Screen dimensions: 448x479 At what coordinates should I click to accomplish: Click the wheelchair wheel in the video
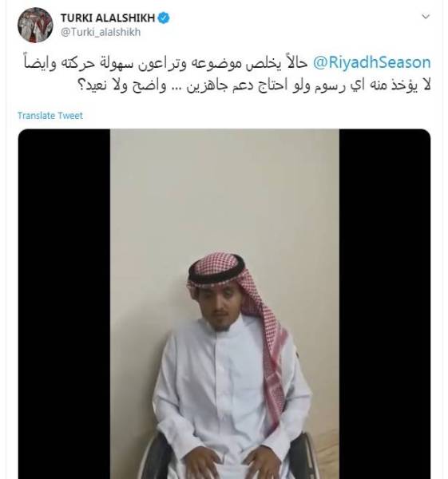[x=303, y=458]
